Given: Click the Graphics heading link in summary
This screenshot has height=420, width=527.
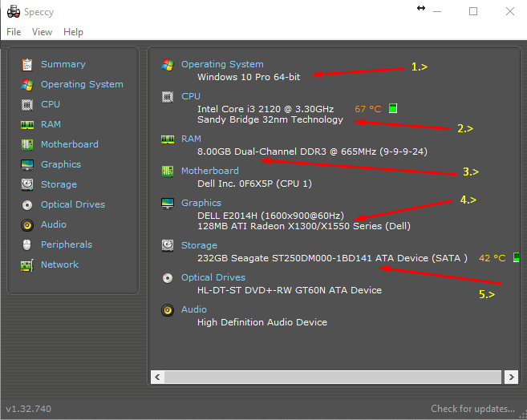Looking at the screenshot, I should tap(201, 203).
